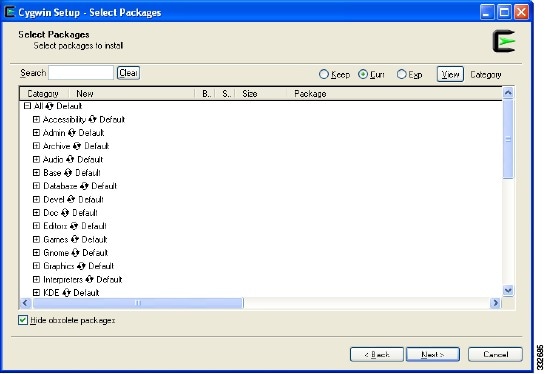Click the Clear button

point(128,73)
